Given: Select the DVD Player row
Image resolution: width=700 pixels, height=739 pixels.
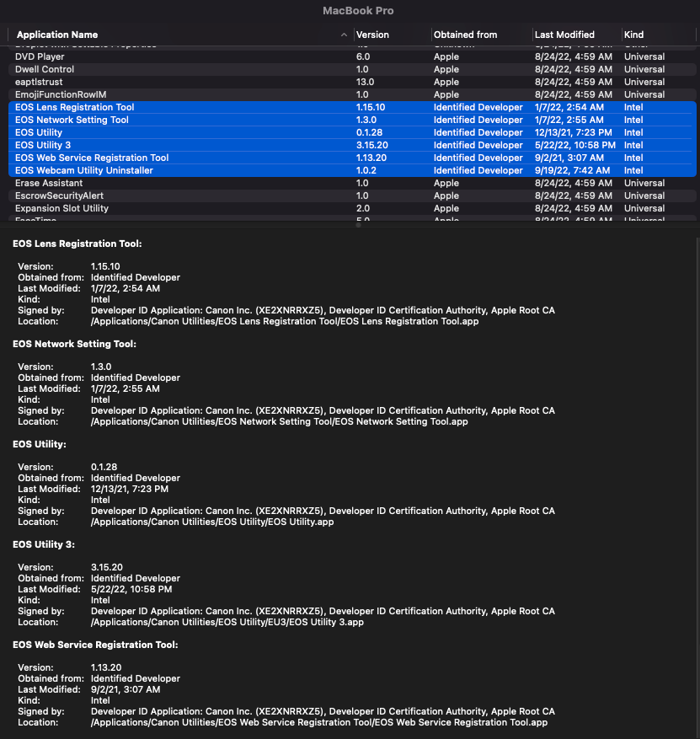Looking at the screenshot, I should (40, 56).
